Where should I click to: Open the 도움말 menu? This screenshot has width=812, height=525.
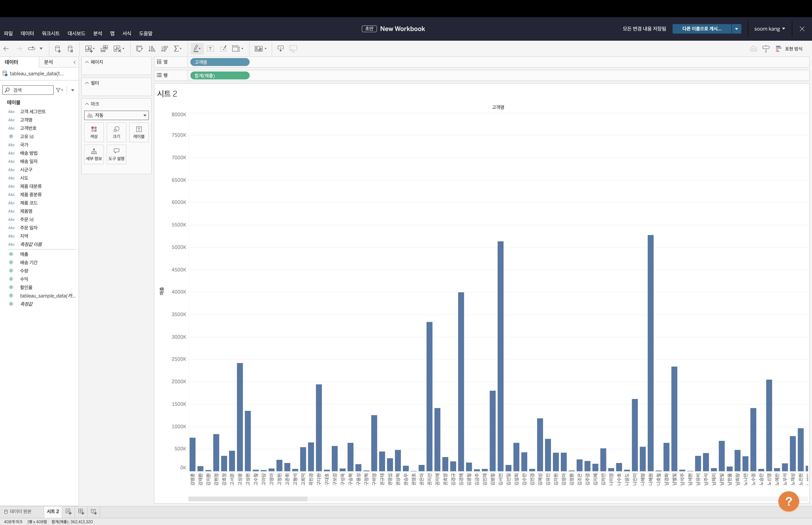[x=146, y=33]
